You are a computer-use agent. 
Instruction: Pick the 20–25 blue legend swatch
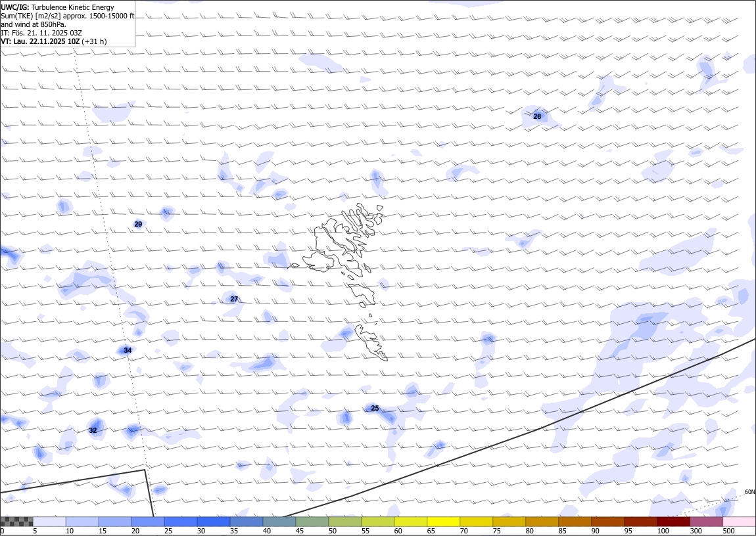point(147,522)
